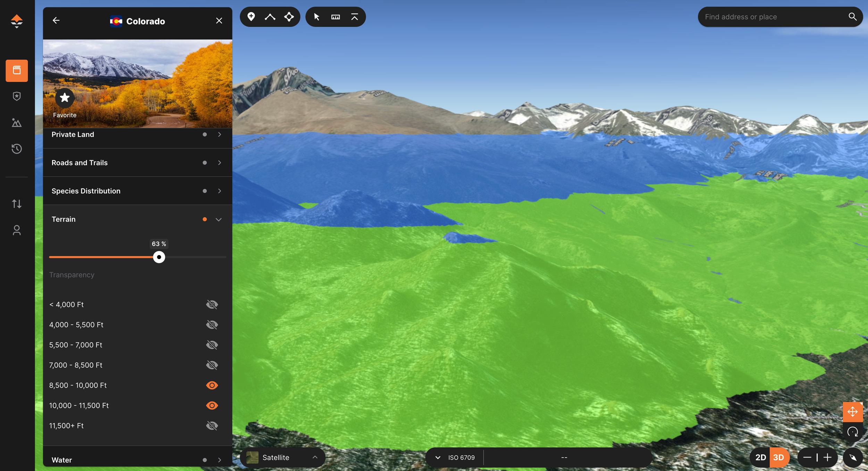Open the My Content history panel
The height and width of the screenshot is (471, 868).
tap(17, 149)
